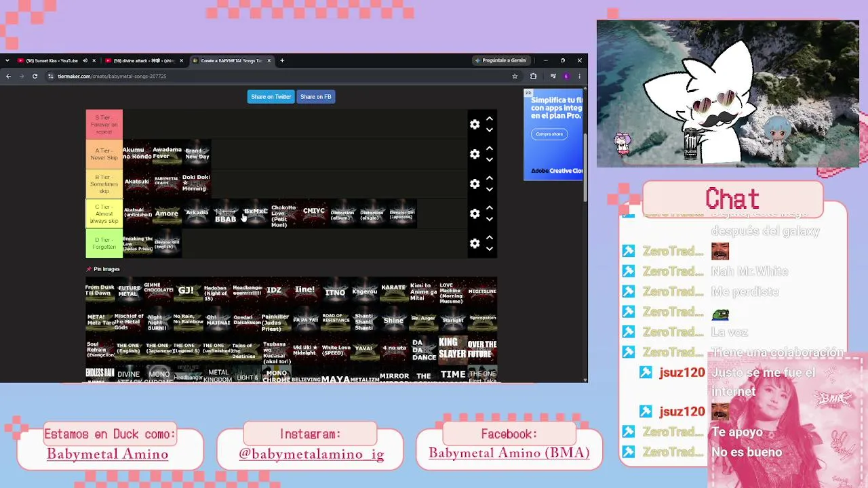Select the Kagerou song tile
Image resolution: width=868 pixels, height=488 pixels.
pos(364,291)
